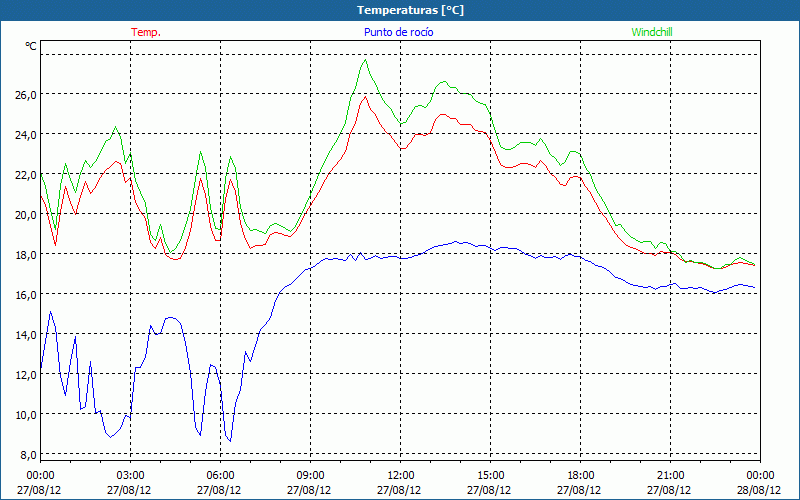Click the 06:00 time axis label
Screen dimensions: 800x500
[220, 476]
